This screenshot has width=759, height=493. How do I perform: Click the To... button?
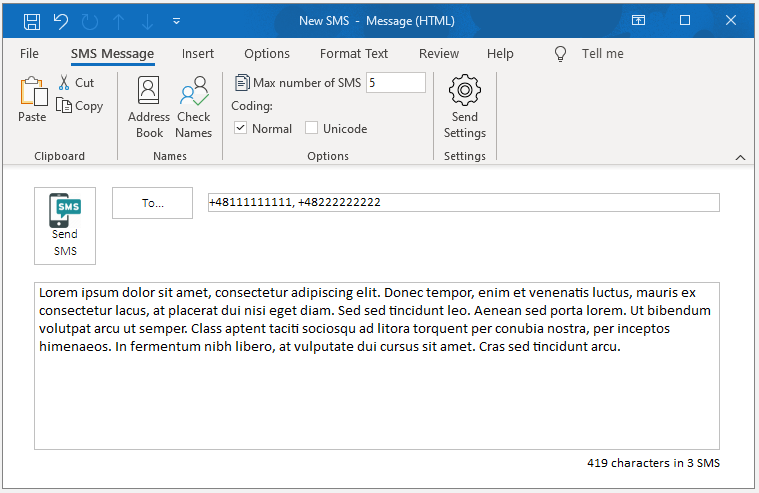(152, 203)
